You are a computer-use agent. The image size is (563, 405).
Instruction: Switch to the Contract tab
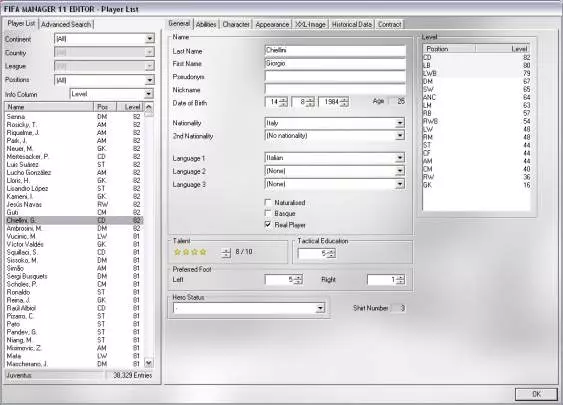click(389, 24)
